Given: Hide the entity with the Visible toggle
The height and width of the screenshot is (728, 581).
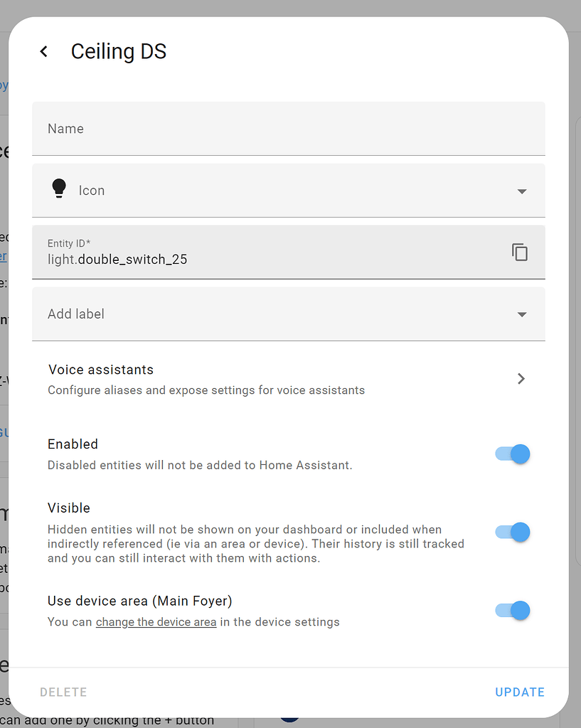Looking at the screenshot, I should click(511, 532).
